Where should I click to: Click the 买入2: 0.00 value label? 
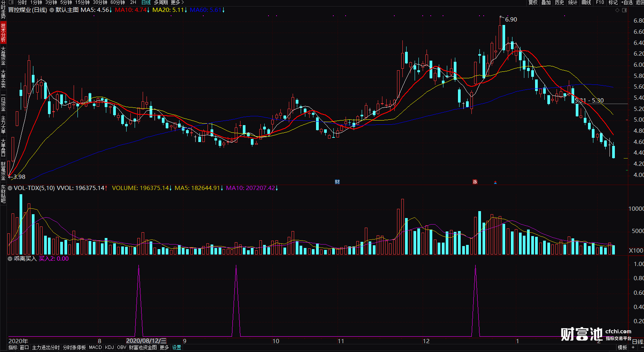54,259
